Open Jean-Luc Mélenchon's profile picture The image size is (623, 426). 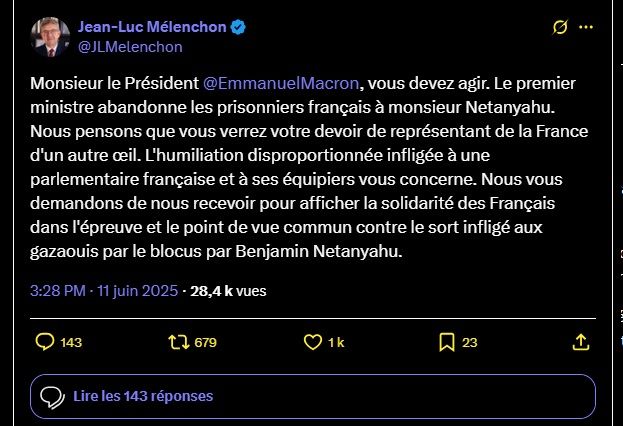point(50,38)
